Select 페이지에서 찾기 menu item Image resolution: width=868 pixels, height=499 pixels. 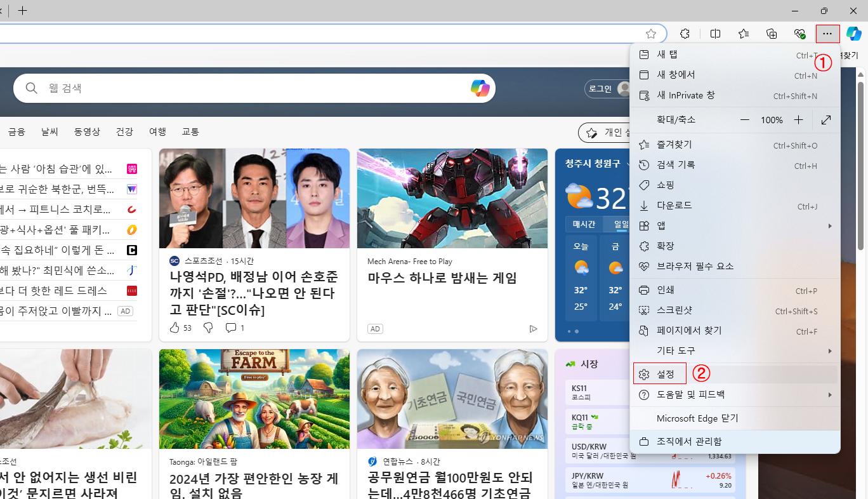(x=735, y=331)
